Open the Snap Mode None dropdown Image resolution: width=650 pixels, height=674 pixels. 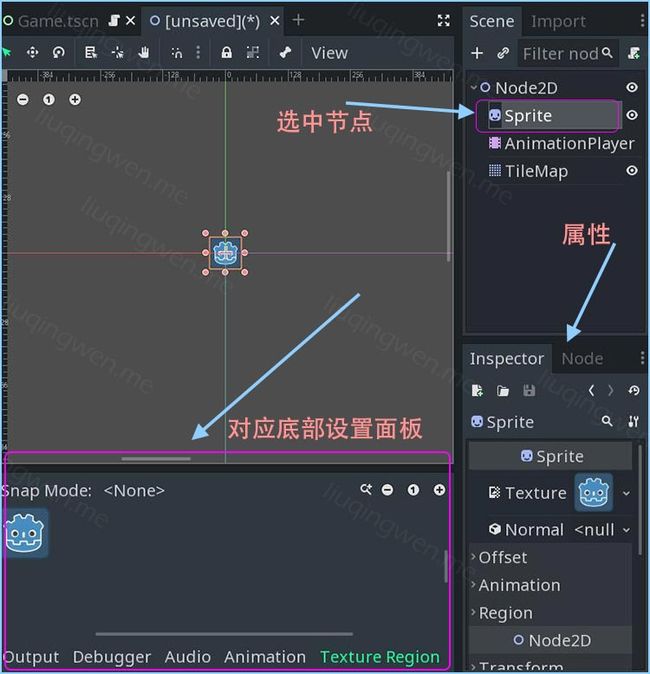(134, 490)
